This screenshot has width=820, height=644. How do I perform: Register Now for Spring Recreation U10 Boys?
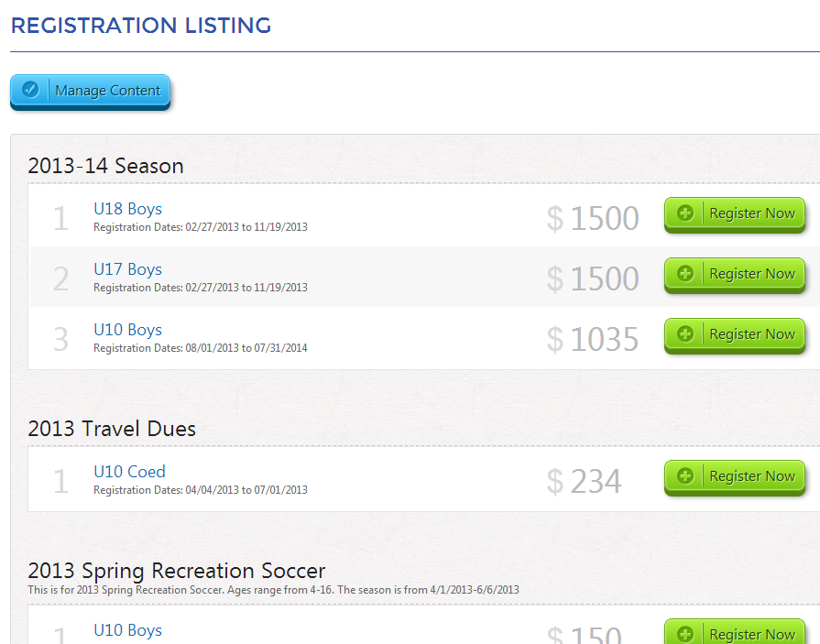tap(734, 631)
